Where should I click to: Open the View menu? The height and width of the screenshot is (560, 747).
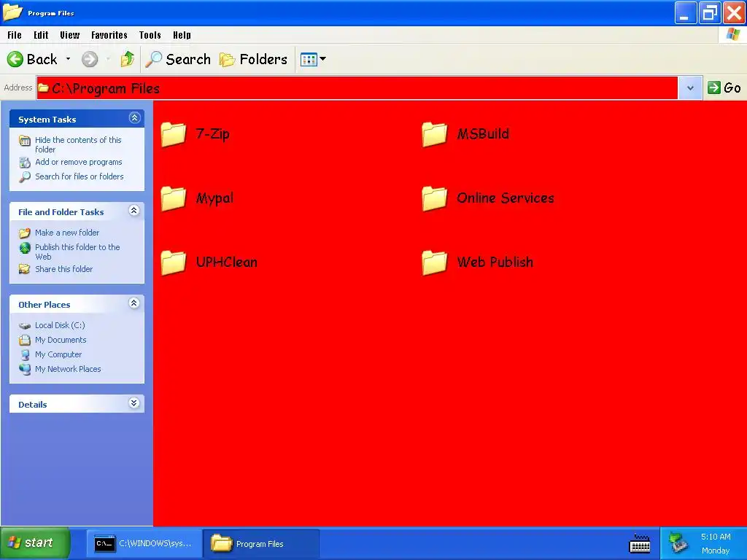click(69, 35)
